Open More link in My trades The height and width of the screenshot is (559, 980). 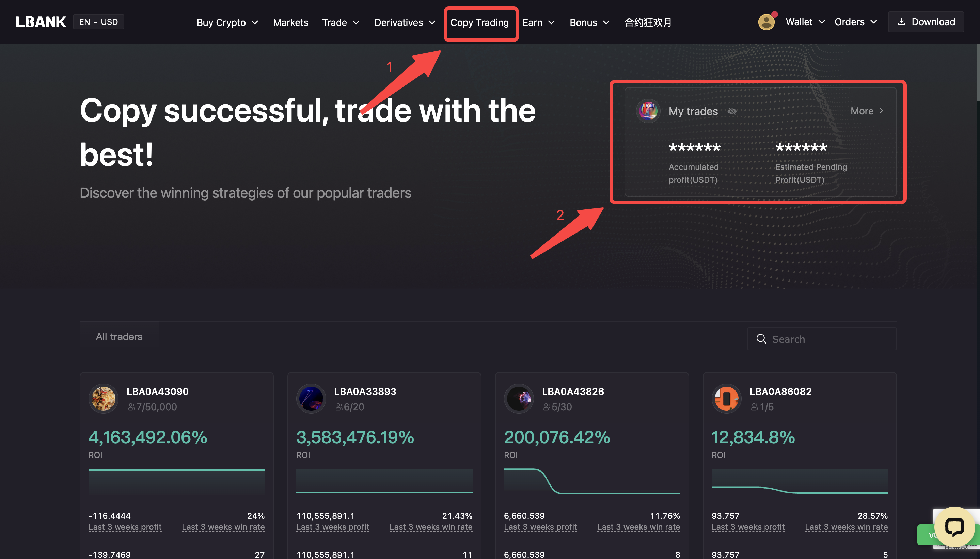pos(867,111)
